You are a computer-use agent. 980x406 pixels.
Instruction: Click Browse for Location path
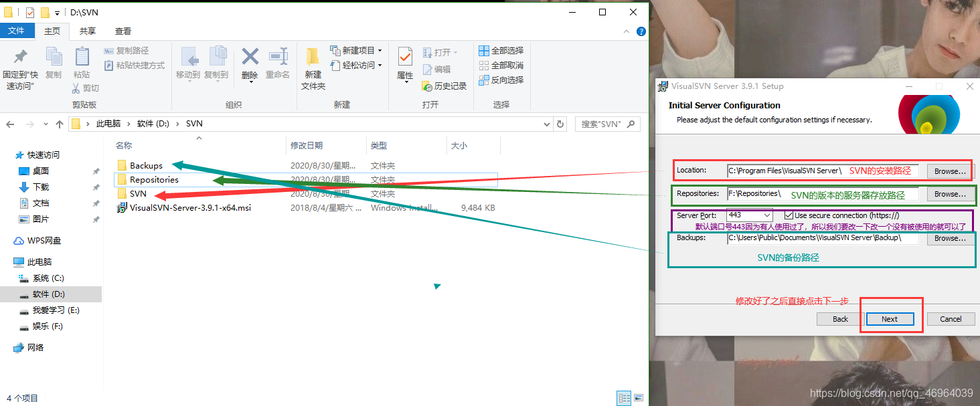[x=950, y=171]
